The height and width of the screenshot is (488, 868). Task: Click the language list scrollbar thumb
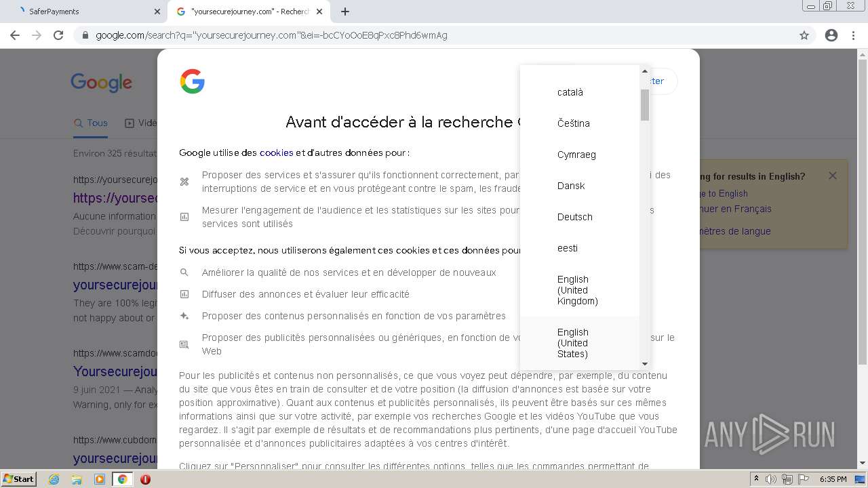[645, 104]
